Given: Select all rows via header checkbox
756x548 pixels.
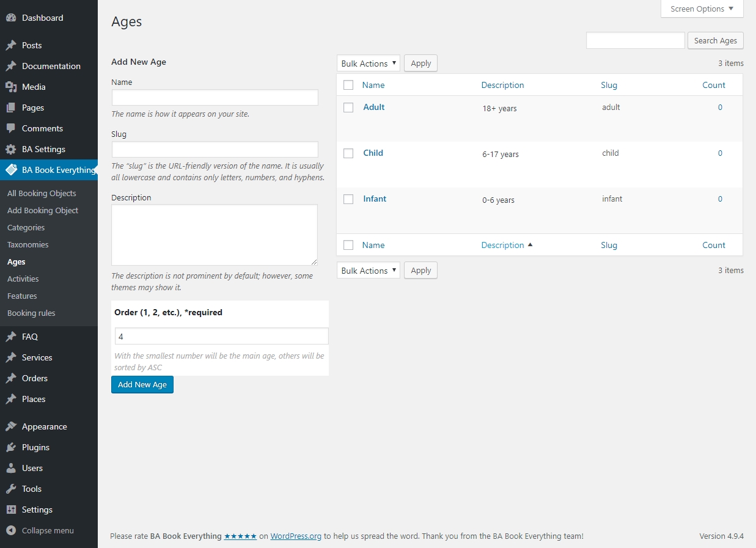Looking at the screenshot, I should (x=348, y=86).
